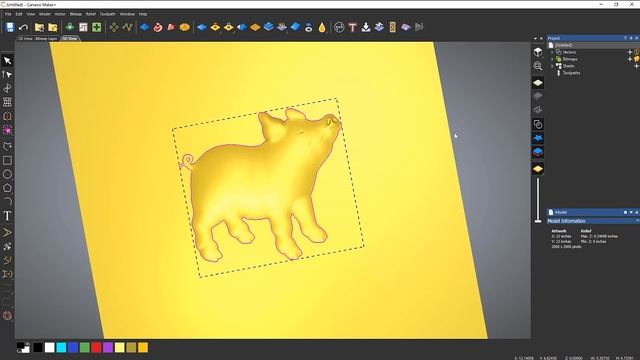640x360 pixels.
Task: Select the magenta dotted-square vector tool
Action: pos(7,130)
